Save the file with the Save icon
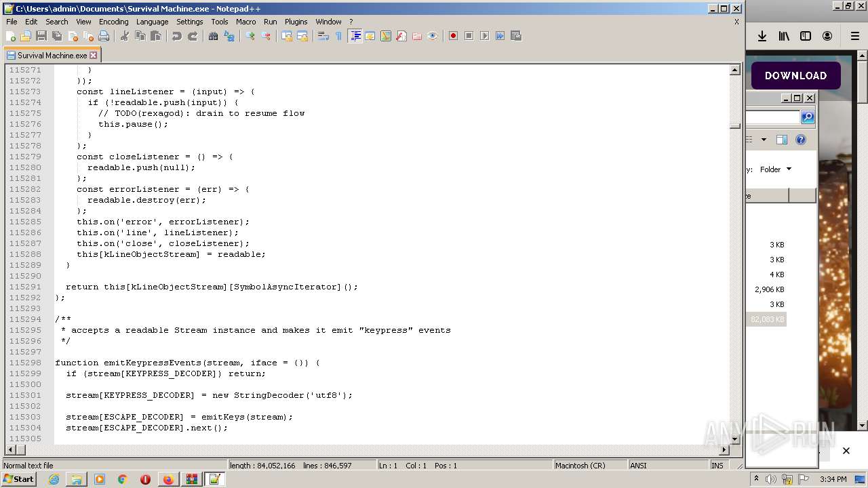 click(x=41, y=36)
